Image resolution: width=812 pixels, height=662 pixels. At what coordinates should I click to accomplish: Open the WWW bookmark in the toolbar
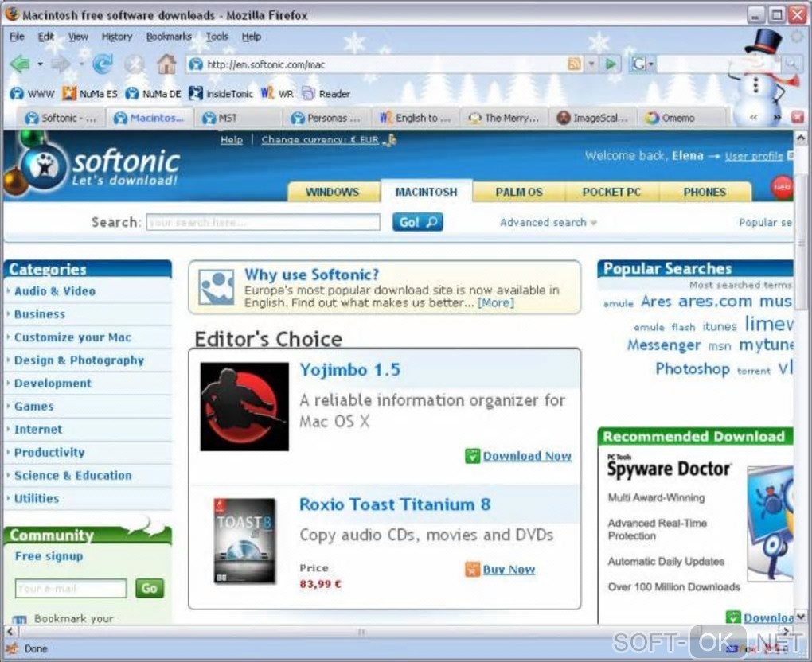click(32, 94)
